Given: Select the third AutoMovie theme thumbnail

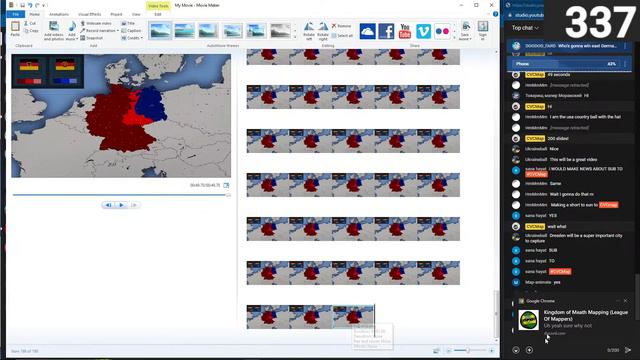Looking at the screenshot, I should pyautogui.click(x=208, y=31).
